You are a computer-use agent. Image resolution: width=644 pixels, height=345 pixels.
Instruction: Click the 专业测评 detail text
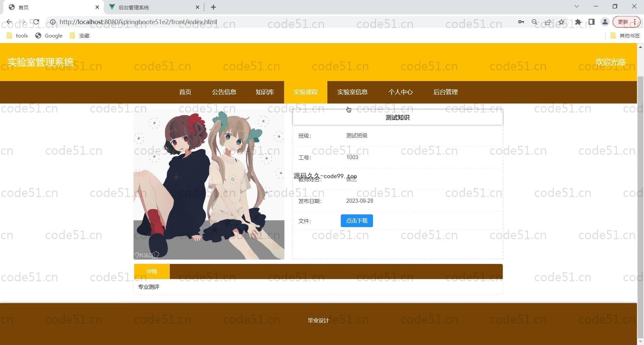(x=149, y=287)
